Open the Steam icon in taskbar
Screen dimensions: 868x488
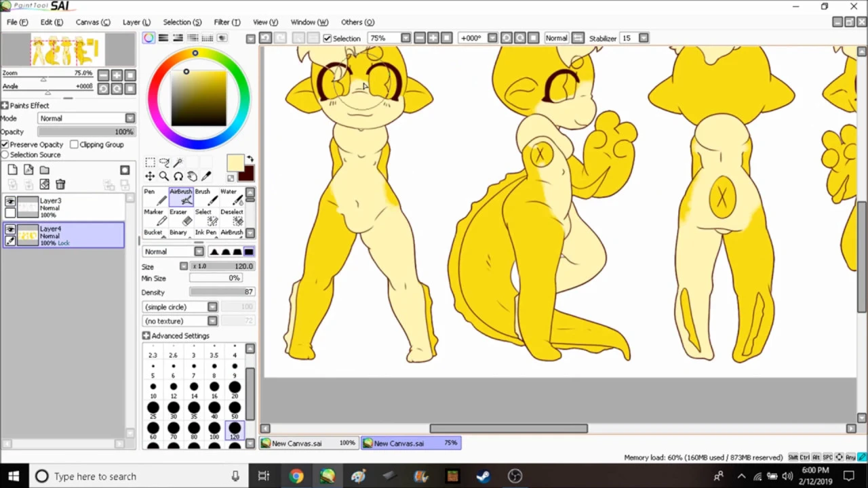(x=483, y=476)
